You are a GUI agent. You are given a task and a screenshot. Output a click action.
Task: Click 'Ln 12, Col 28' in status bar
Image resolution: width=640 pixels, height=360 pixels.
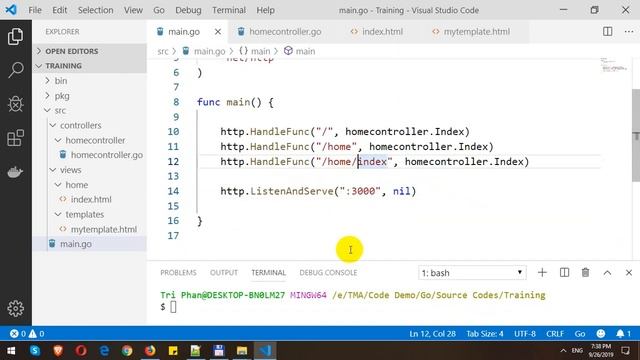432,334
